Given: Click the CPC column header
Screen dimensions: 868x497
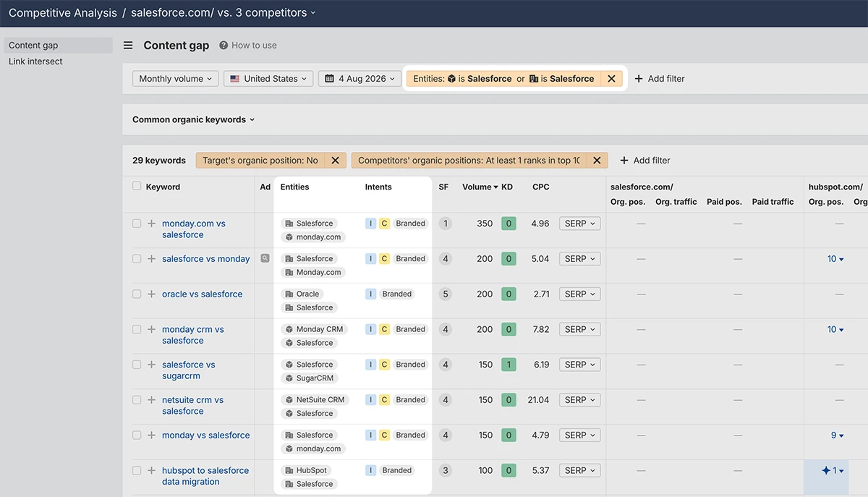Looking at the screenshot, I should tap(540, 187).
